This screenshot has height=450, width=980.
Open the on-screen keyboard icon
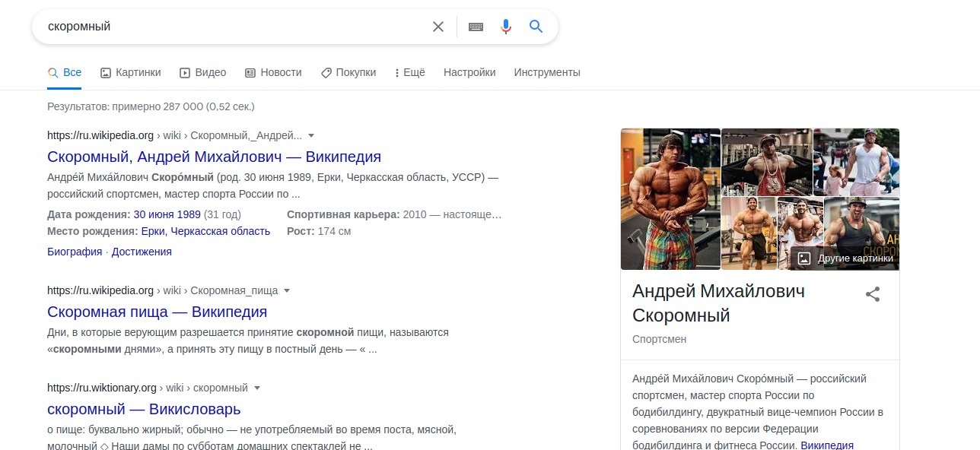476,27
